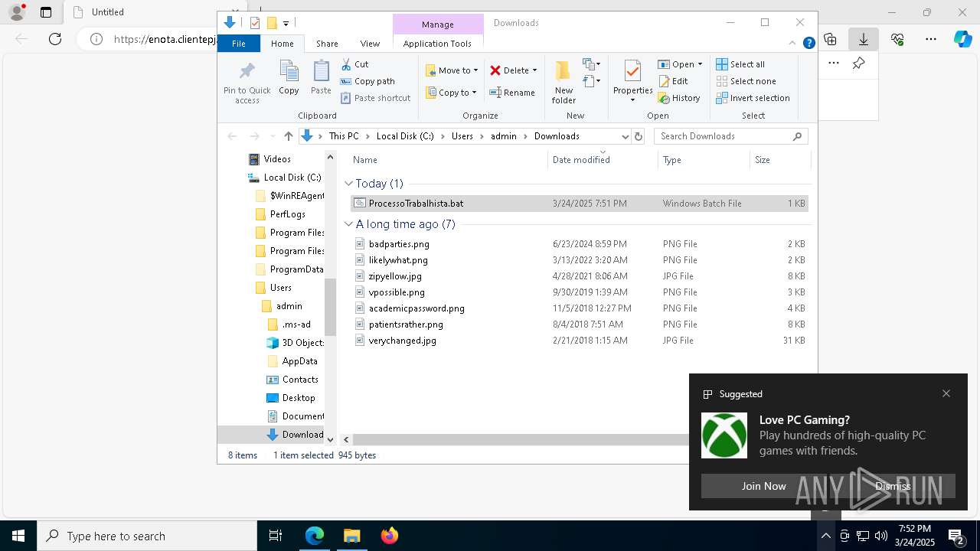
Task: Select ProcessoTrabalhista.bat file
Action: (x=580, y=204)
